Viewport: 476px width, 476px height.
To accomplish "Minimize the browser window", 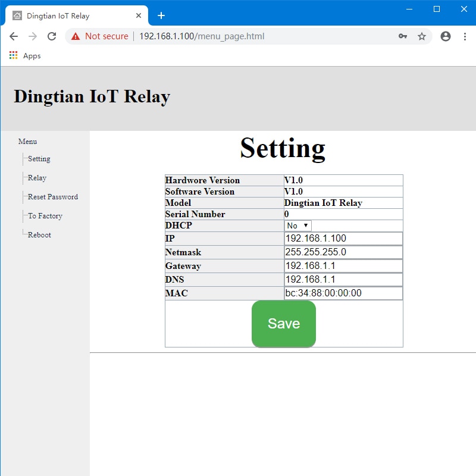I will [409, 9].
